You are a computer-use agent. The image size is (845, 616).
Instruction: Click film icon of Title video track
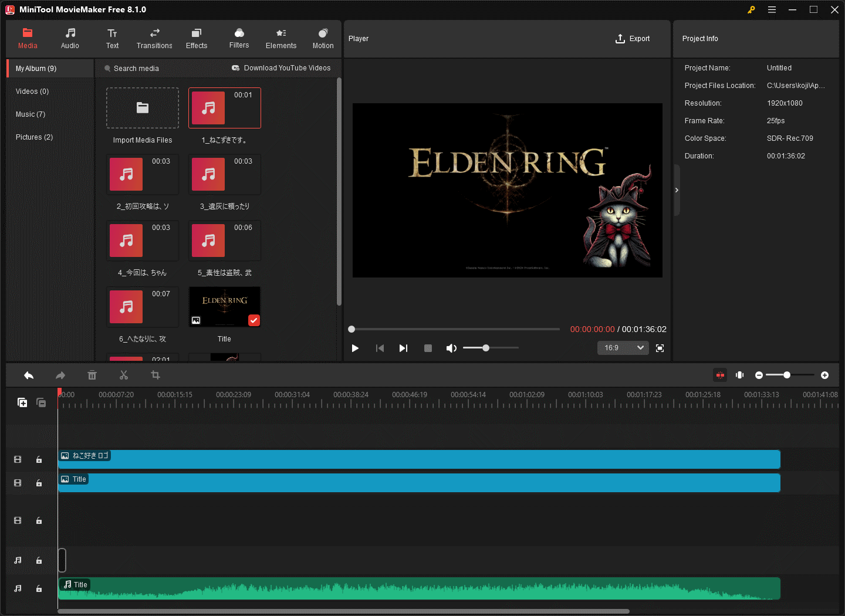pyautogui.click(x=18, y=483)
